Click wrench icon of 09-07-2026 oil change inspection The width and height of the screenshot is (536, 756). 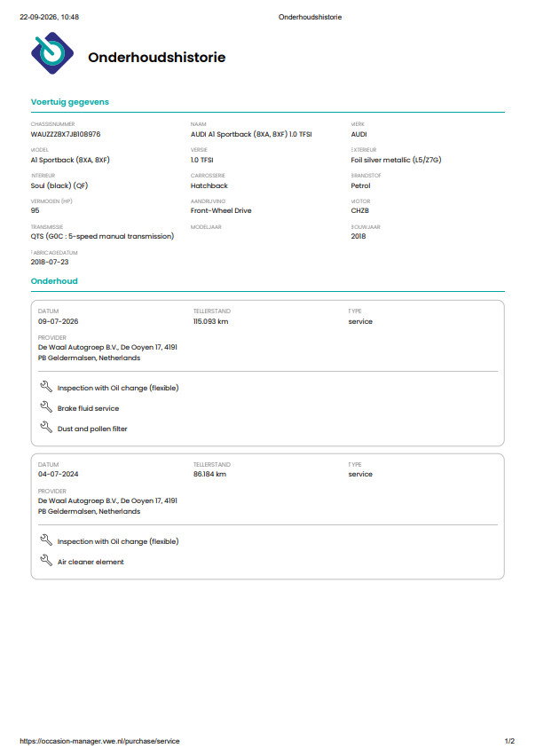pos(46,387)
